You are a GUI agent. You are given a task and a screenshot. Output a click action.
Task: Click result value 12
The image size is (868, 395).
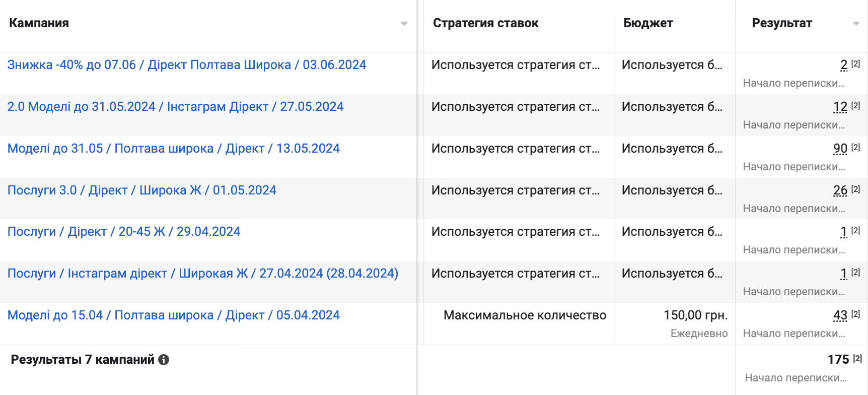pyautogui.click(x=840, y=107)
